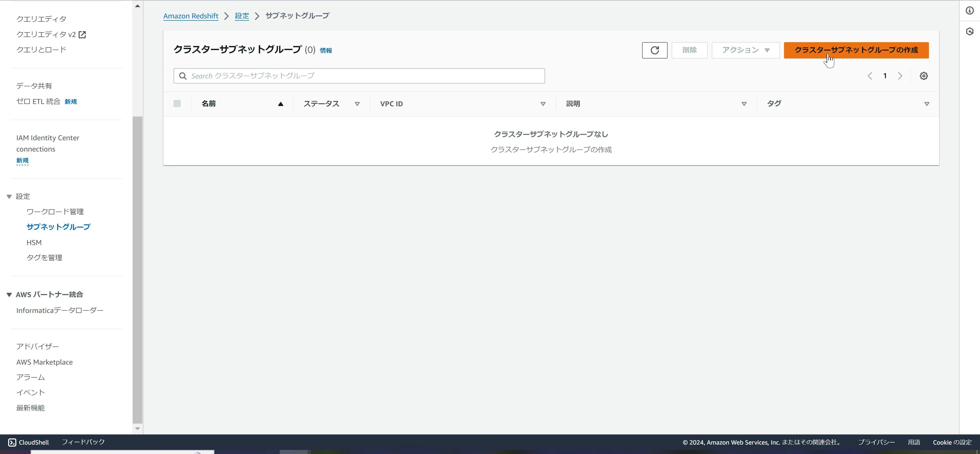This screenshot has height=454, width=980.
Task: Sort by タグ column arrow
Action: [926, 104]
